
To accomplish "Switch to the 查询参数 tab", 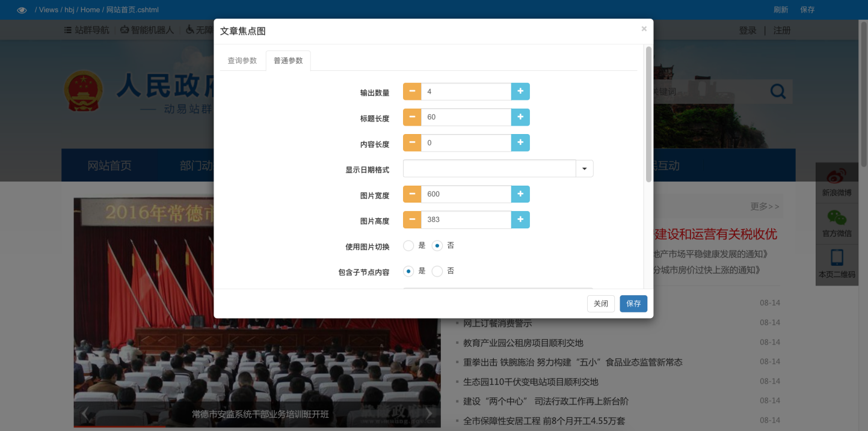I will tap(243, 60).
